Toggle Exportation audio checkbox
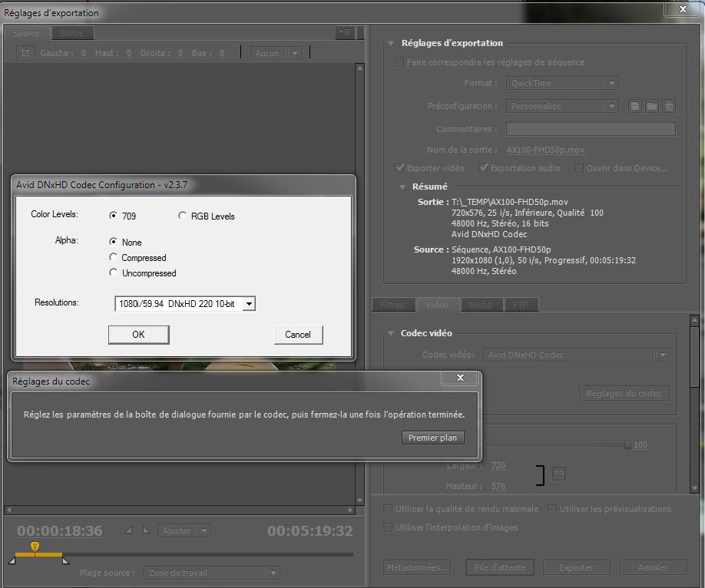Viewport: 705px width, 588px height. 483,167
